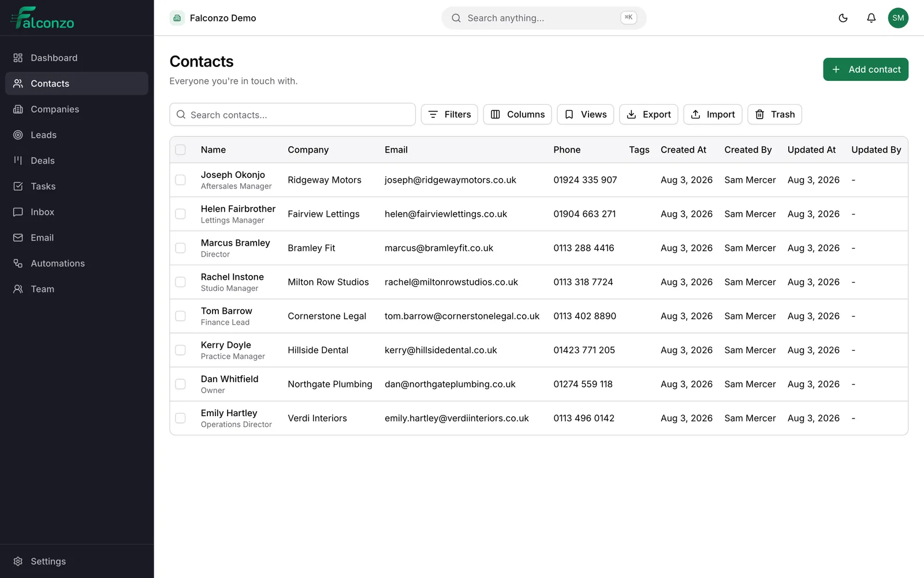Click the Email column header
Image resolution: width=924 pixels, height=578 pixels.
click(x=396, y=150)
